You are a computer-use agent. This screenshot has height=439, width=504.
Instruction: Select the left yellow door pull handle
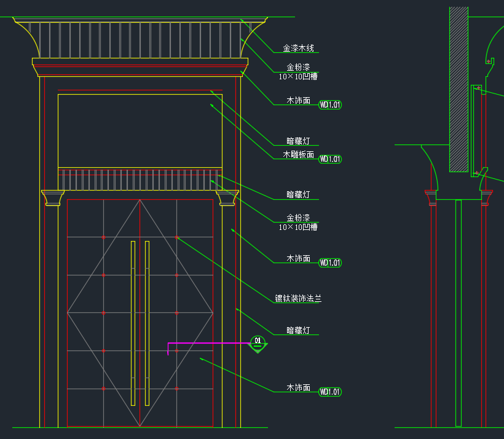[133, 323]
